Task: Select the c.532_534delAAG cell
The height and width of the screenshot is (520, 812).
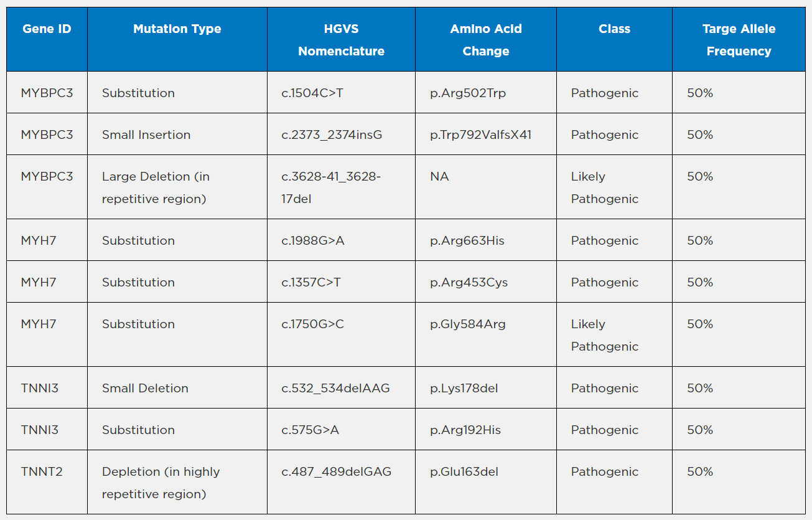Action: tap(335, 388)
